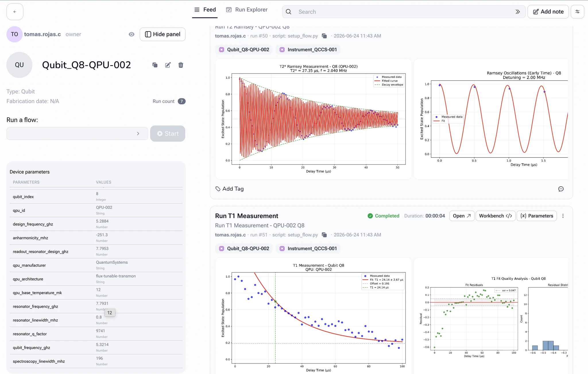
Task: Click qubit_frequency_ghz value 5.3214
Action: (102, 345)
